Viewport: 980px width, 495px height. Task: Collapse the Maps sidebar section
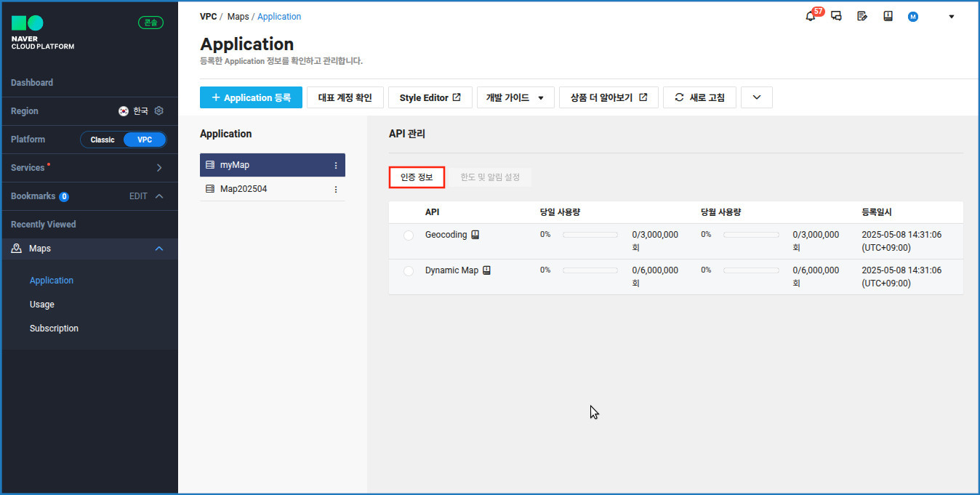(x=159, y=249)
